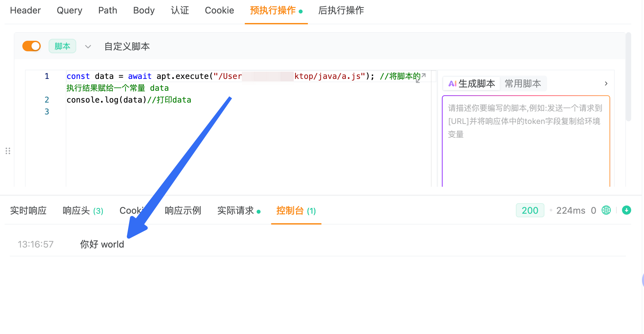644x334 pixels.
Task: Switch to the Query tab
Action: coord(69,11)
